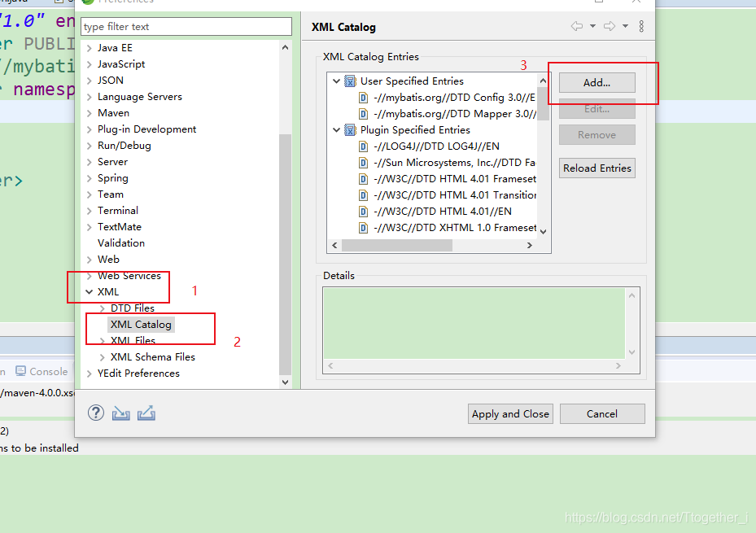Select the Plug-in Development item
Screen dimensions: 756x533
(x=146, y=129)
